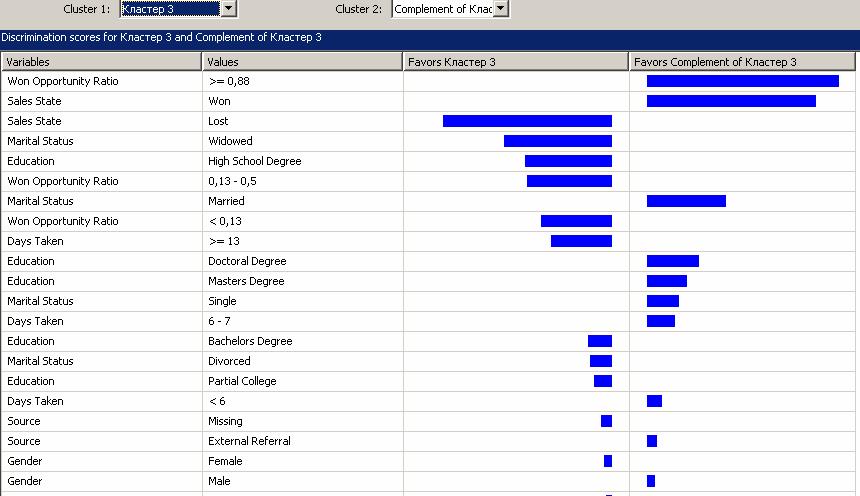
Task: Click the 'Partial College' cell
Action: 303,381
